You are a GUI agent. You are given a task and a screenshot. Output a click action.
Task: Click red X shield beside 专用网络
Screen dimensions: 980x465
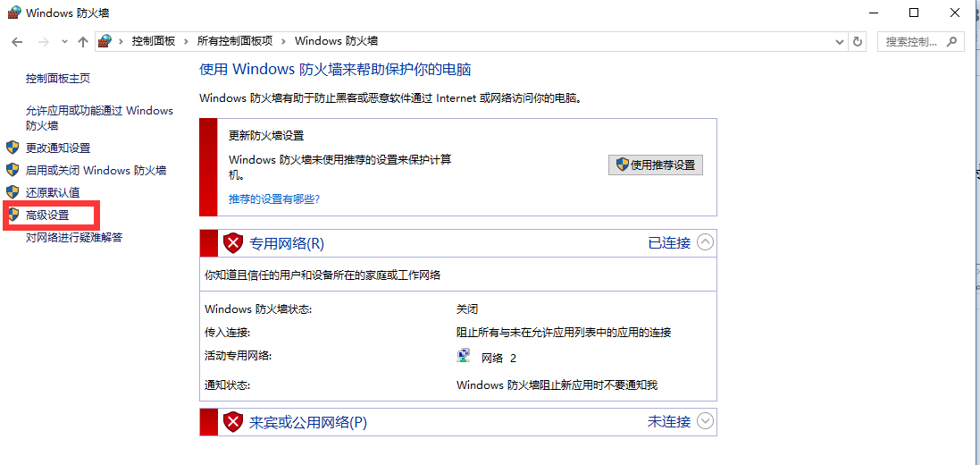pyautogui.click(x=233, y=243)
